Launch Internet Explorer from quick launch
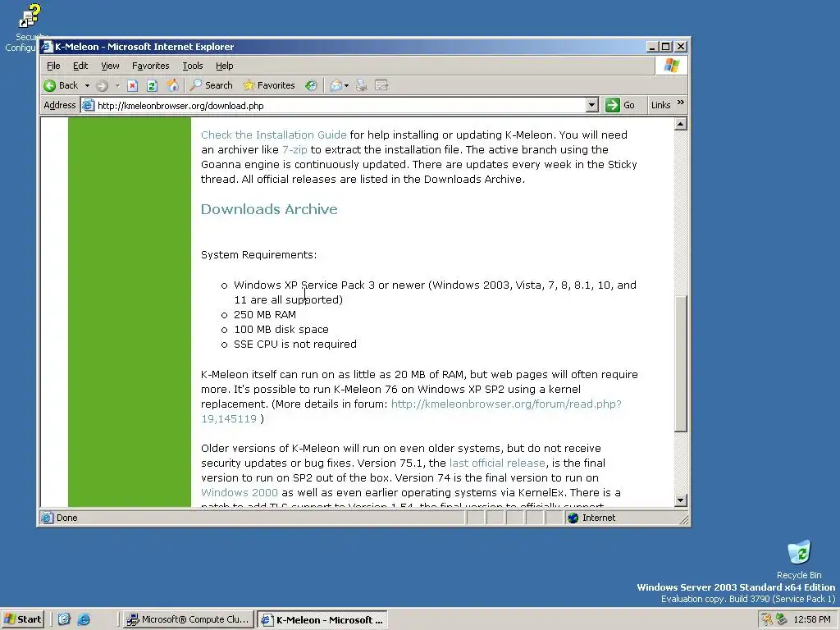Screen dimensions: 840x630 coord(84,619)
